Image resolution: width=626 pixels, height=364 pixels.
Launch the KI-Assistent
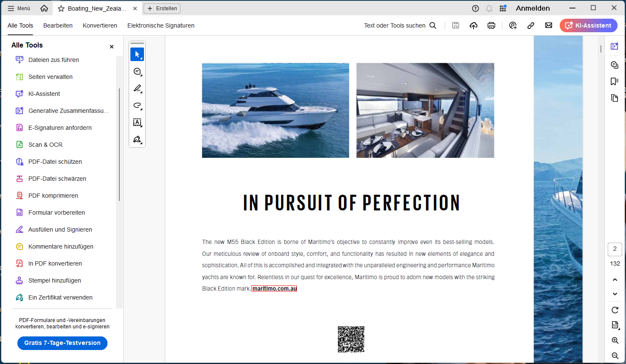(588, 25)
